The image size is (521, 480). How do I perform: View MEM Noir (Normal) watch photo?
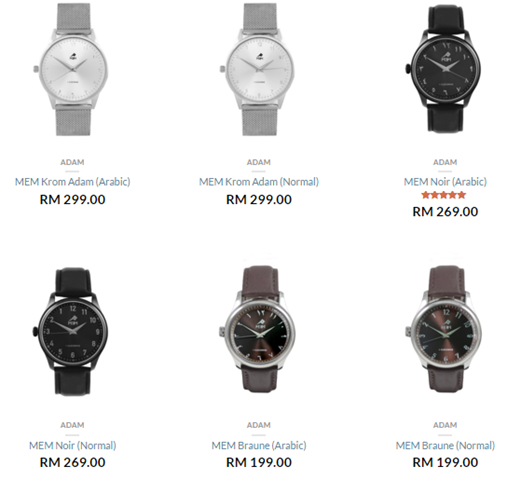(x=72, y=331)
